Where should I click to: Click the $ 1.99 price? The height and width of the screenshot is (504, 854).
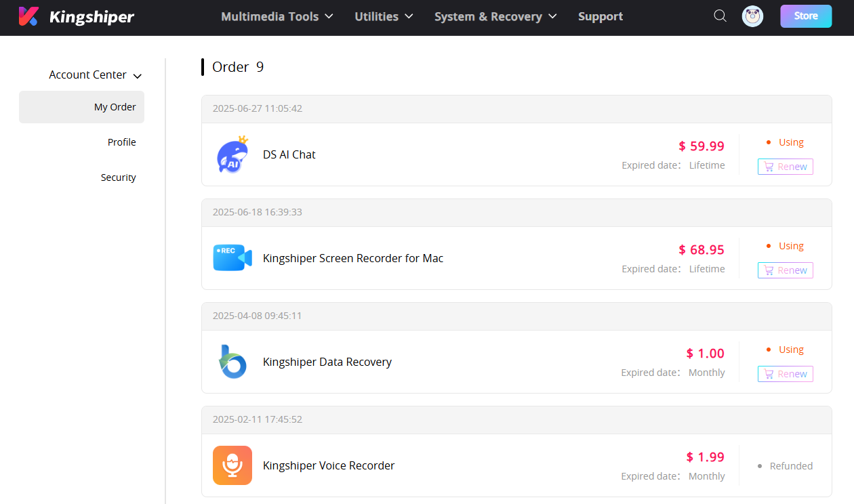(706, 457)
